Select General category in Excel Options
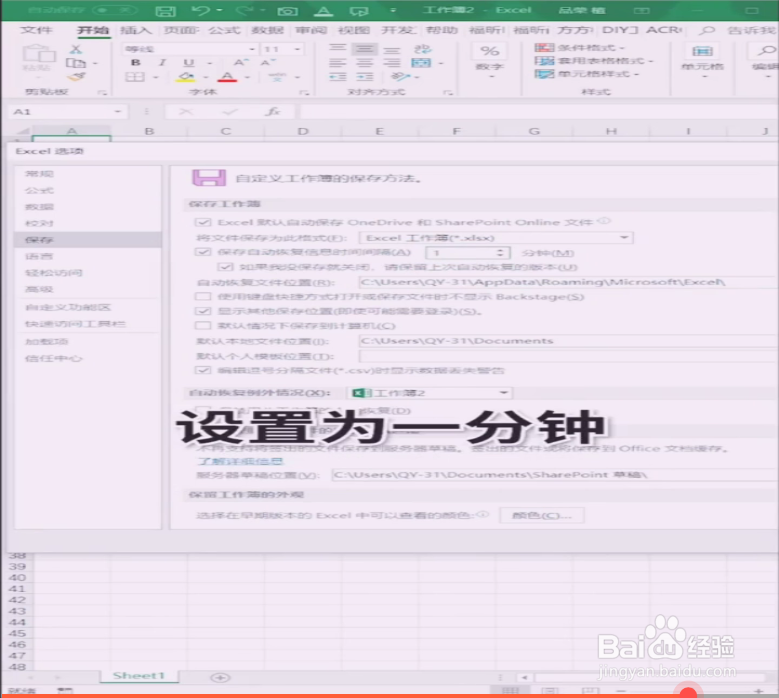 (87, 173)
